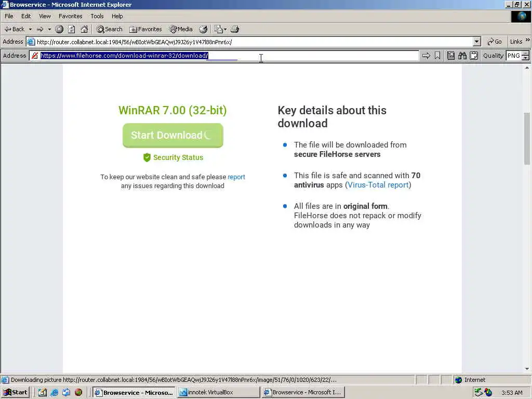This screenshot has width=532, height=399.
Task: Click the Mail toolbar icon
Action: click(219, 29)
